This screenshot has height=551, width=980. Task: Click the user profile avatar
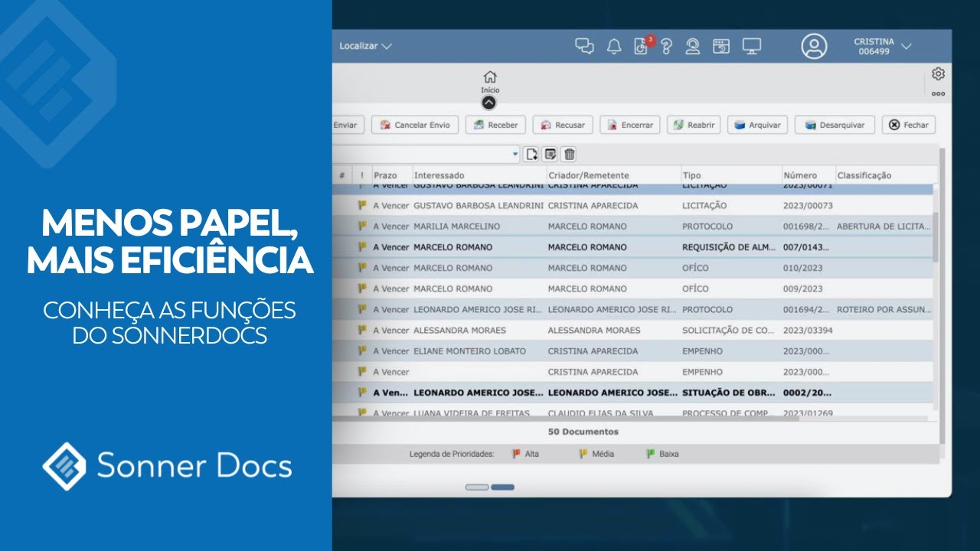coord(814,46)
